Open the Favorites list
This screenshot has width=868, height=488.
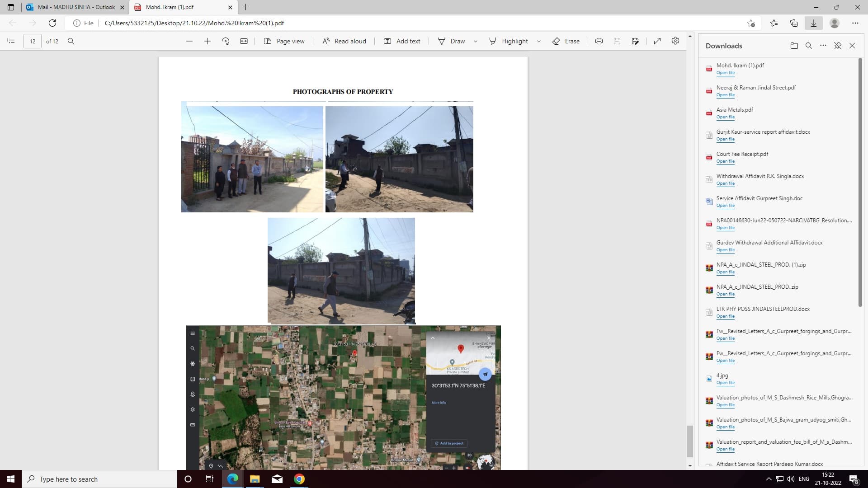point(774,23)
